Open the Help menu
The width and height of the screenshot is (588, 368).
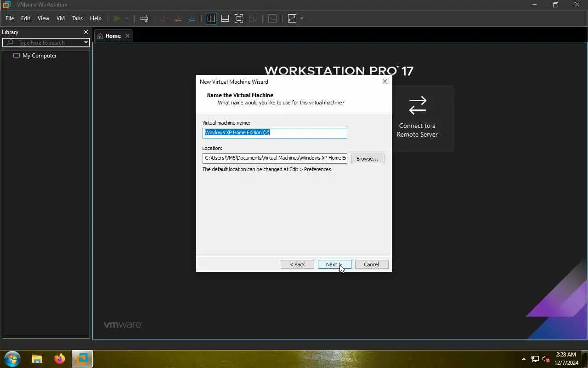96,18
